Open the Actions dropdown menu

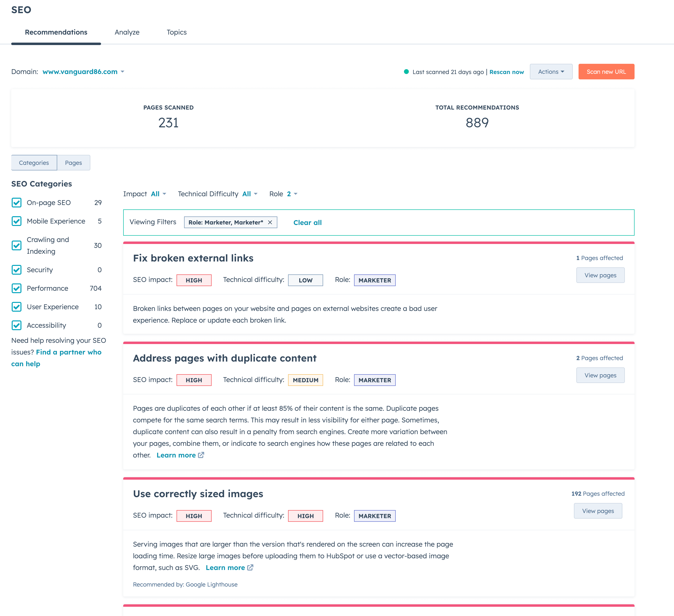point(551,72)
